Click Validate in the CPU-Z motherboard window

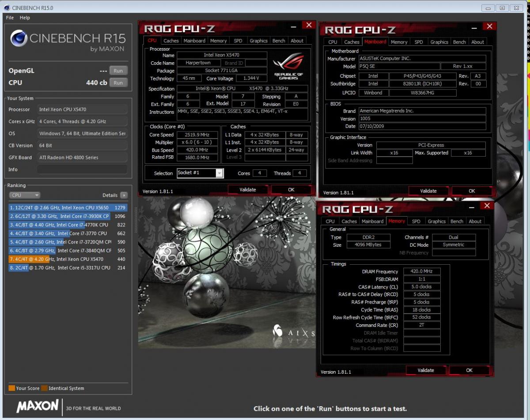click(428, 191)
